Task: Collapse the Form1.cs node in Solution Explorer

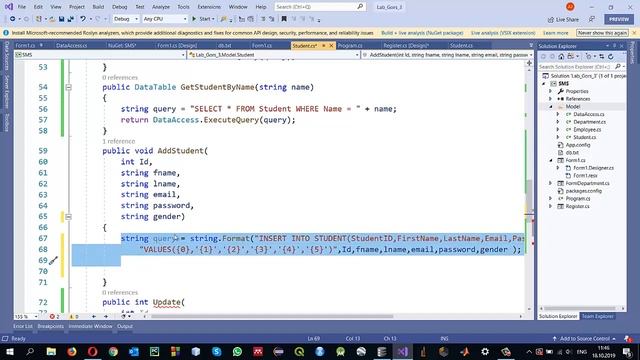Action: tap(551, 160)
